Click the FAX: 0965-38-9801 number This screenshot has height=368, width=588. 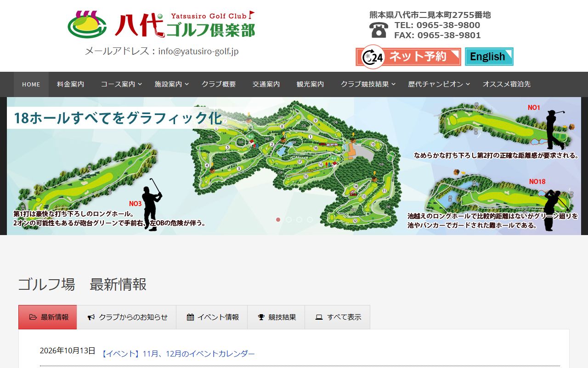437,35
